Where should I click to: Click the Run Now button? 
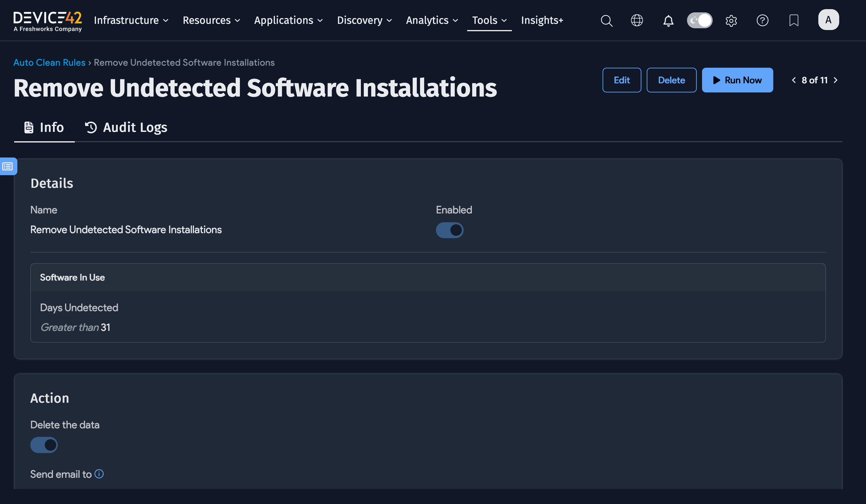point(737,80)
